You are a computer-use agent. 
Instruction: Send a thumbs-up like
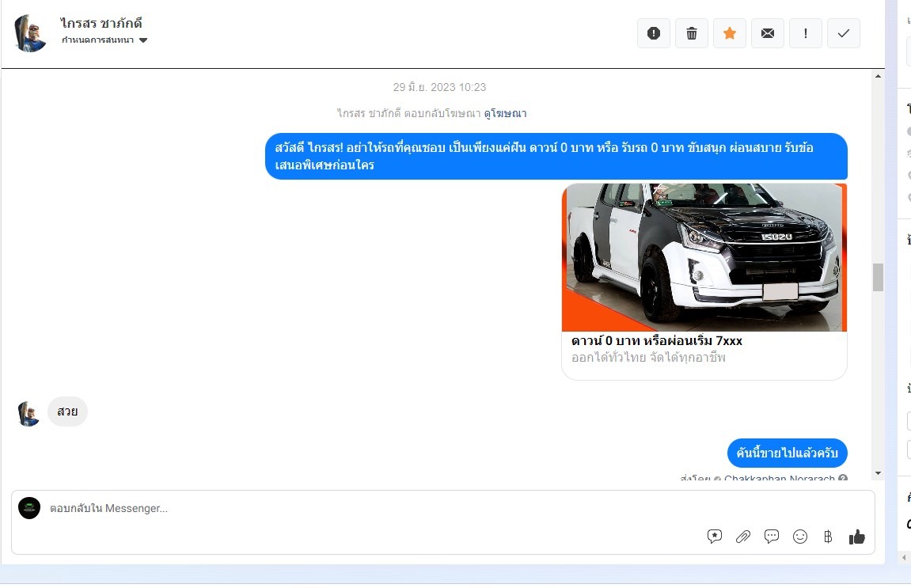(x=857, y=537)
